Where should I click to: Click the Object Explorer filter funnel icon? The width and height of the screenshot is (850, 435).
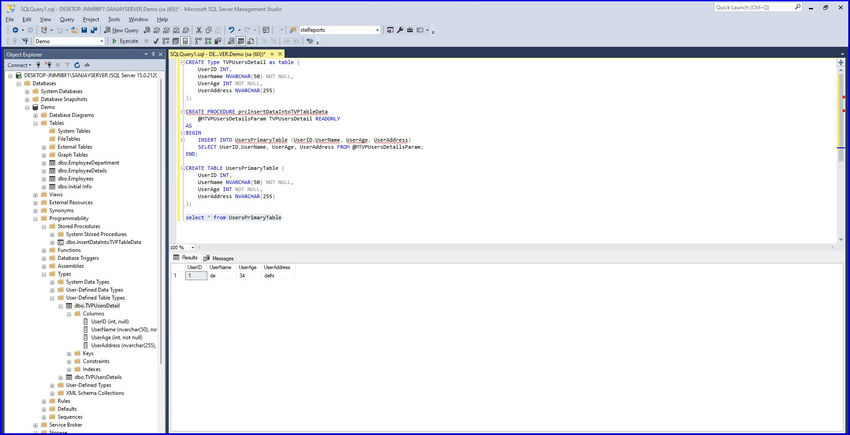68,64
